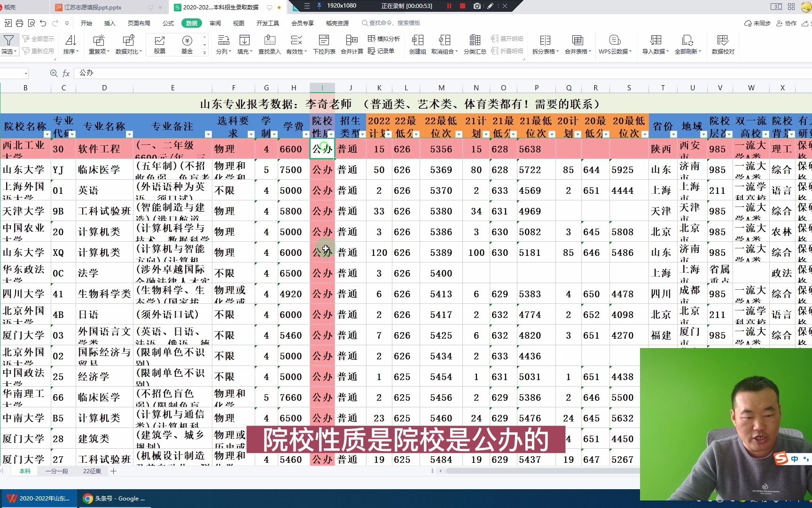Switch to sheet tab 22征集
812x508 pixels.
(x=92, y=471)
